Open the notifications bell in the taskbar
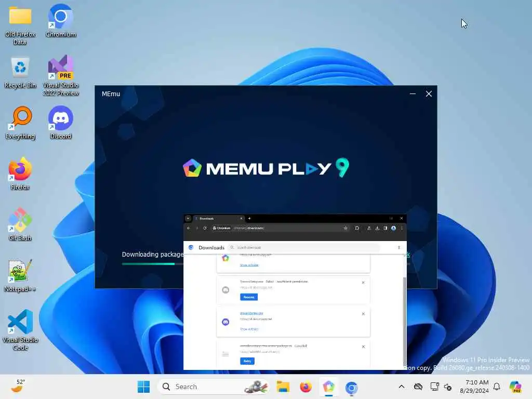This screenshot has height=399, width=532. (497, 387)
